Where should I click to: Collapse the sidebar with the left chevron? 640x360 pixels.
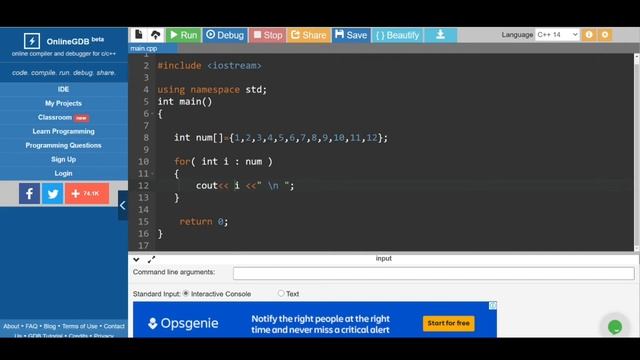(x=122, y=205)
